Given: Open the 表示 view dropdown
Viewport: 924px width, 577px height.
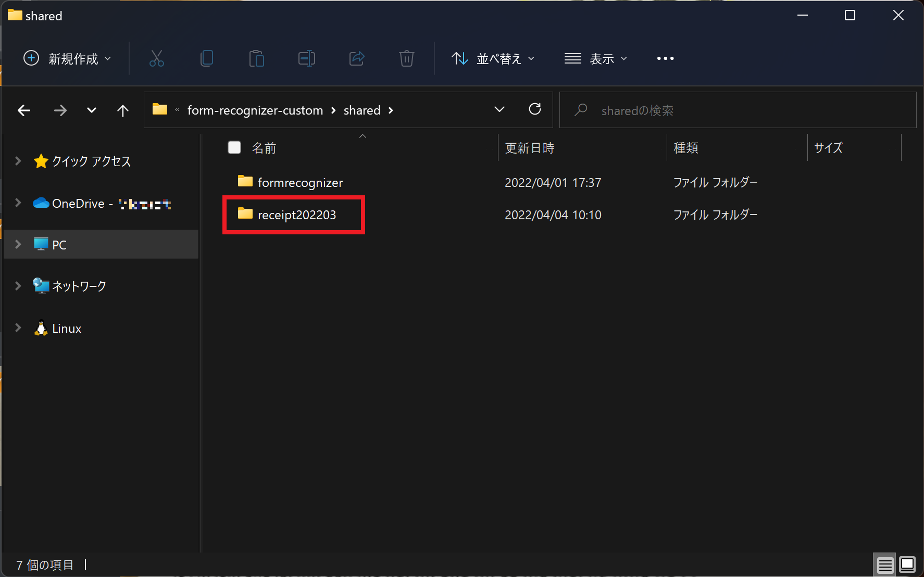Looking at the screenshot, I should [596, 58].
